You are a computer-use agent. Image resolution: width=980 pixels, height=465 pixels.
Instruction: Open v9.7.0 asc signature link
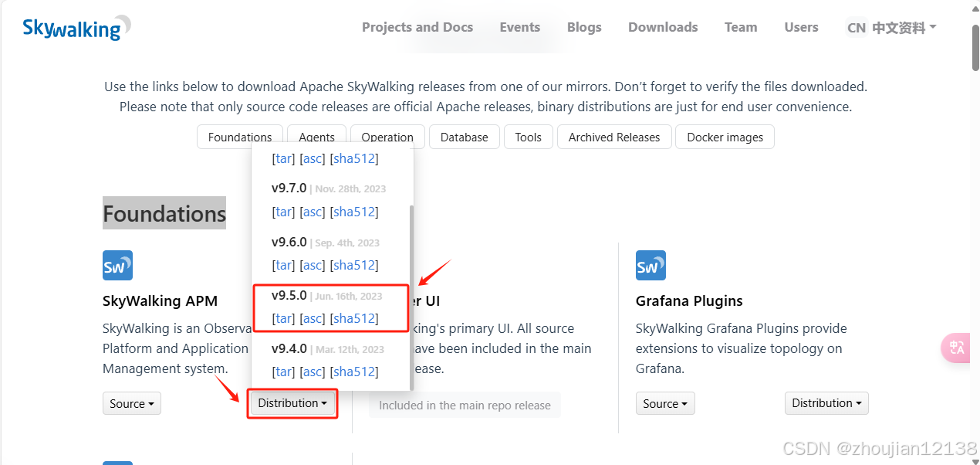(x=313, y=212)
